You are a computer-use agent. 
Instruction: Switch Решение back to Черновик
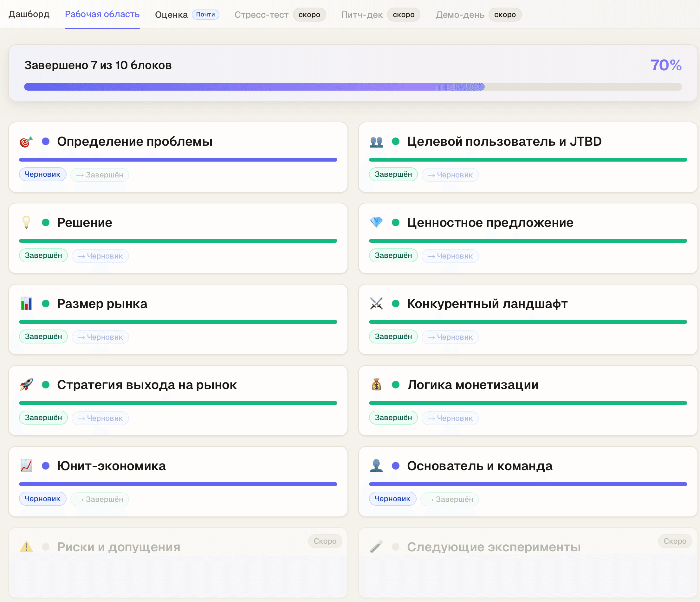point(100,256)
